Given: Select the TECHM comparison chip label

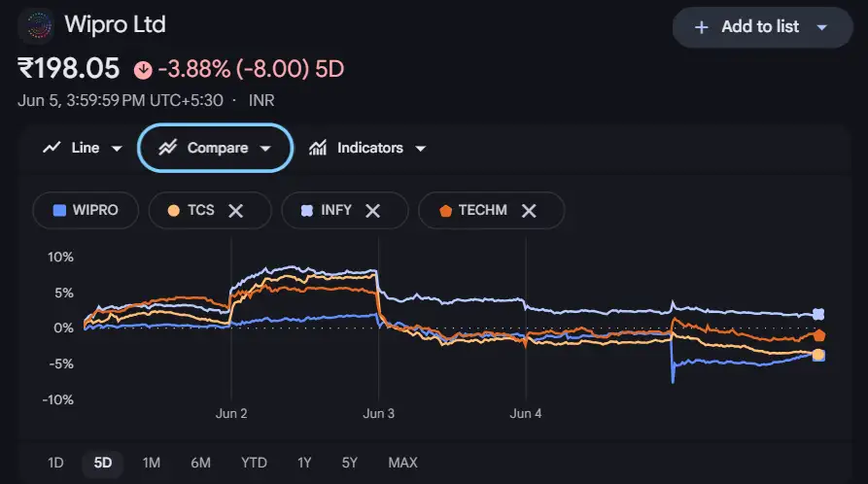Looking at the screenshot, I should point(483,210).
